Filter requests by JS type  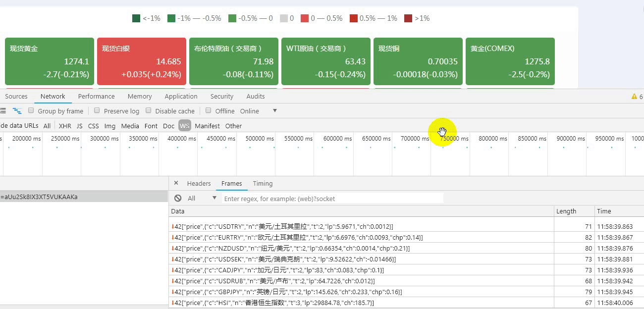[x=80, y=126]
